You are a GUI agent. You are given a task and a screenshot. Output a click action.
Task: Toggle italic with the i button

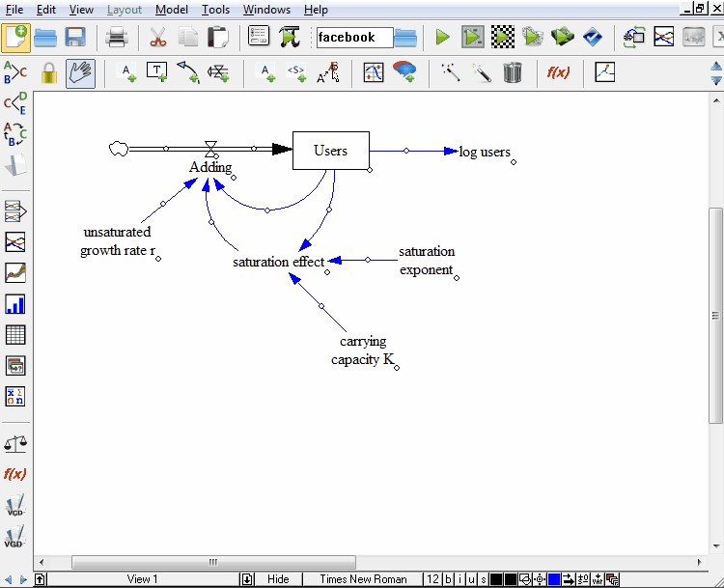[x=459, y=579]
